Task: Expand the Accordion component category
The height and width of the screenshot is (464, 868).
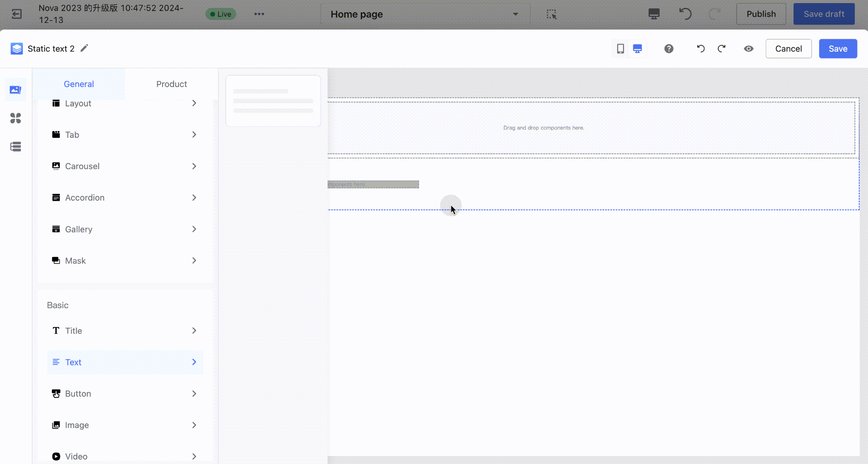Action: (125, 198)
